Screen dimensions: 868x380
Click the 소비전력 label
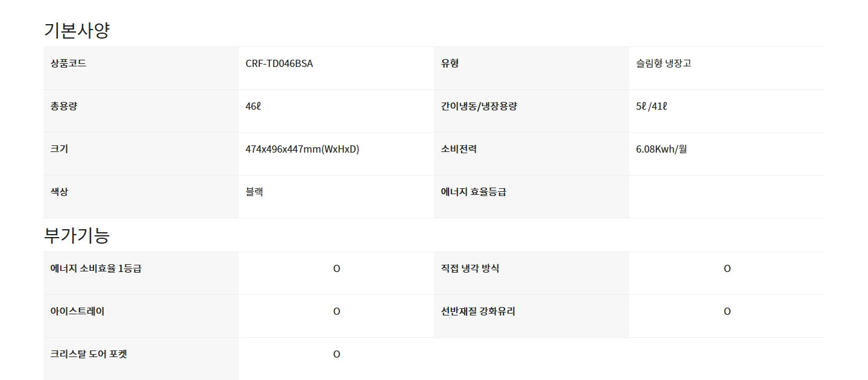pos(459,149)
